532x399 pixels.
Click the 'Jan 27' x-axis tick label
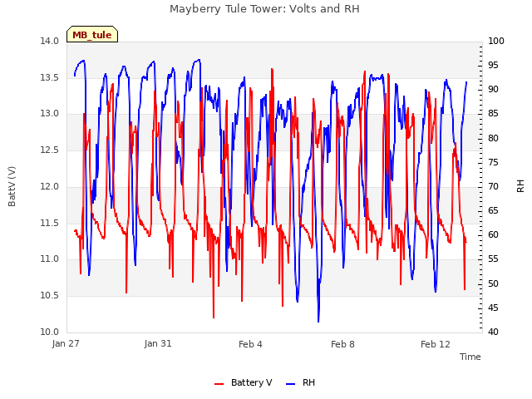click(x=66, y=343)
